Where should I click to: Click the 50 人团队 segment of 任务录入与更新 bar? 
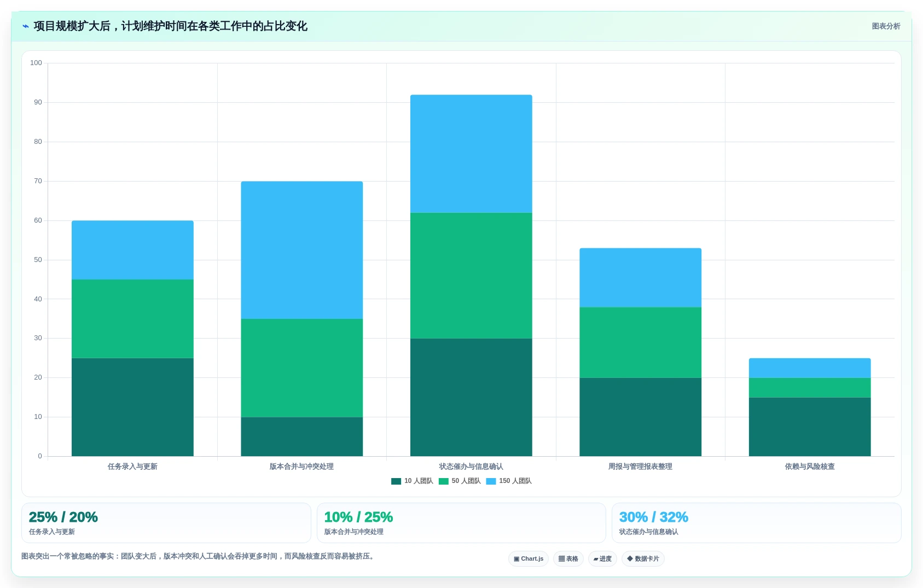tap(132, 319)
